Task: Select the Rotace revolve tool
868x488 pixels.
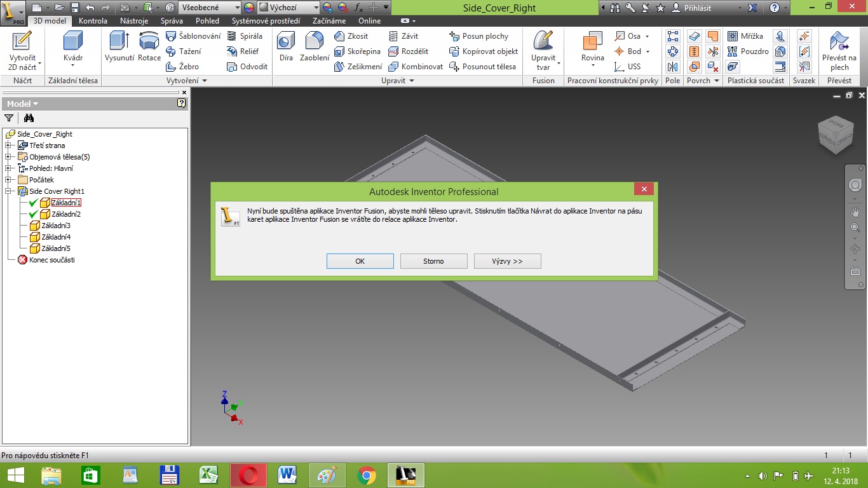Action: 149,47
